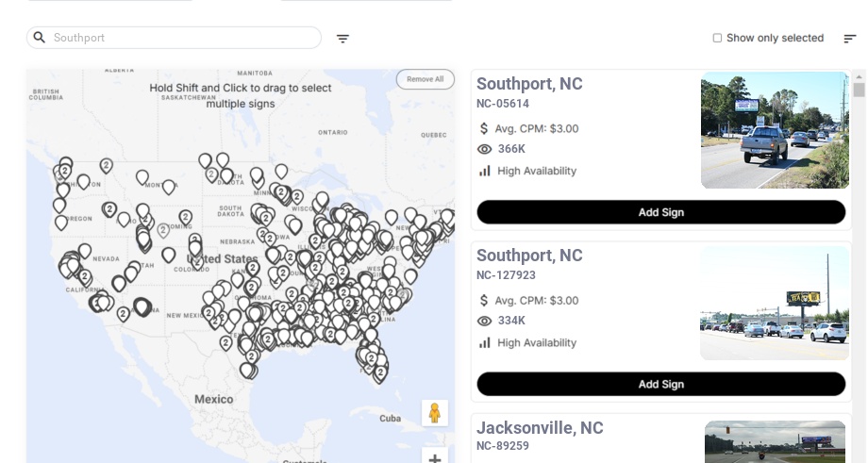Click the High Availability bar icon on NC-05614

(x=485, y=171)
